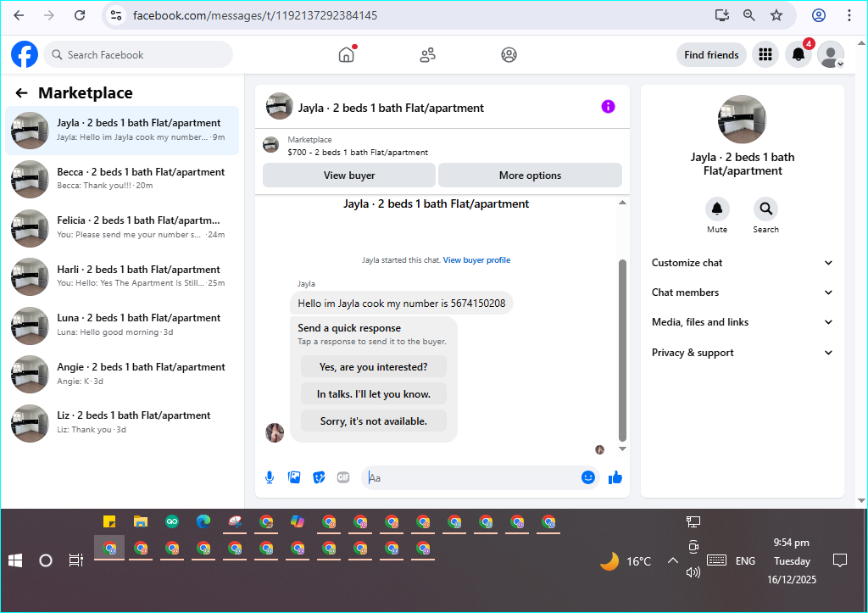
Task: Open the Jayla conversation in list
Action: tap(122, 131)
